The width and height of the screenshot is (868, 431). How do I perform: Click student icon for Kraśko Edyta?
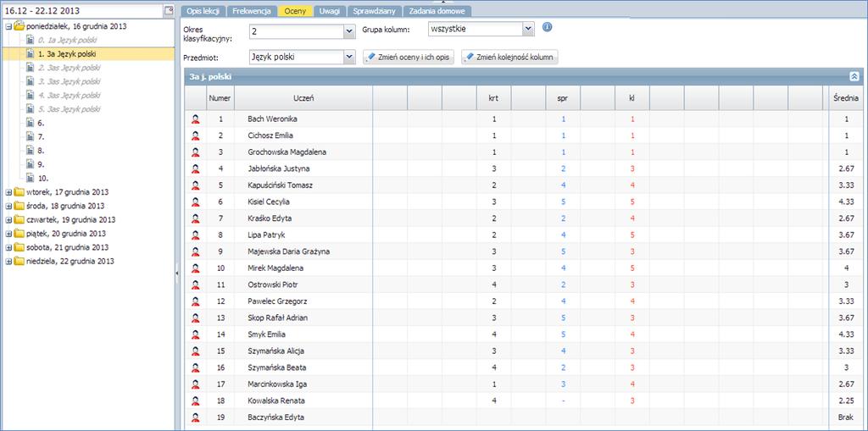(x=196, y=218)
